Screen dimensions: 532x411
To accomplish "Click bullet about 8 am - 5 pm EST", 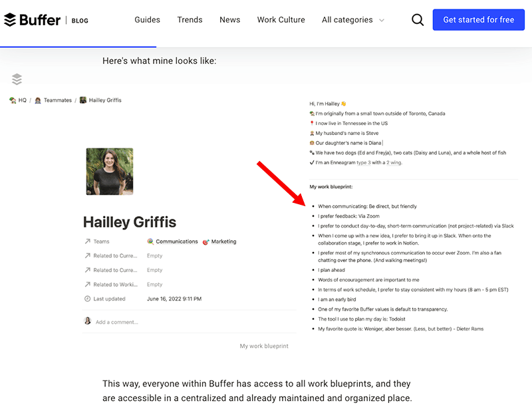I will [413, 290].
